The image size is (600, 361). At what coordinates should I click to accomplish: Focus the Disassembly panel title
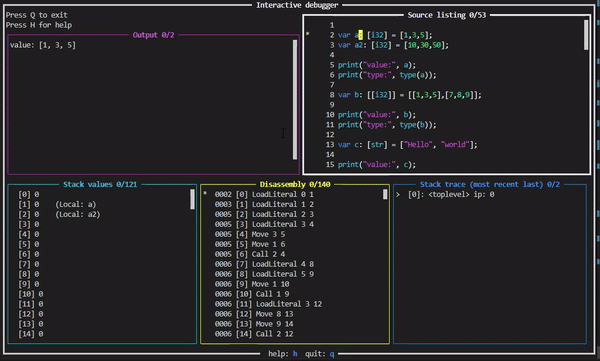(x=295, y=184)
